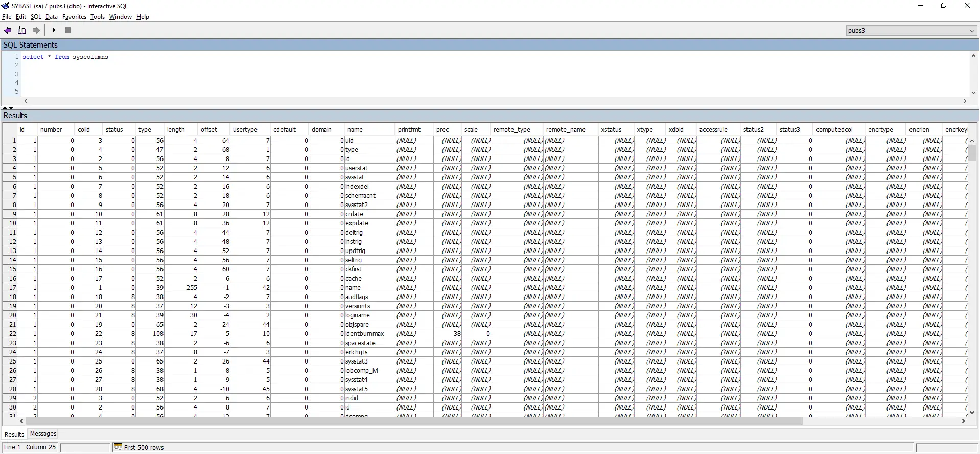Click the Results grid horizontal scrollbar thumb
The height and width of the screenshot is (454, 980).
pyautogui.click(x=414, y=421)
